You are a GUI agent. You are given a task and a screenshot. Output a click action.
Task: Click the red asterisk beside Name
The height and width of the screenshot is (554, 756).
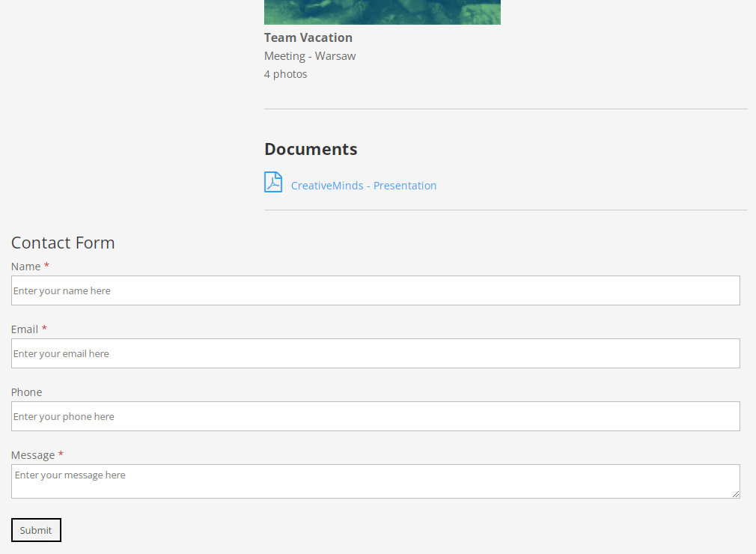point(46,266)
